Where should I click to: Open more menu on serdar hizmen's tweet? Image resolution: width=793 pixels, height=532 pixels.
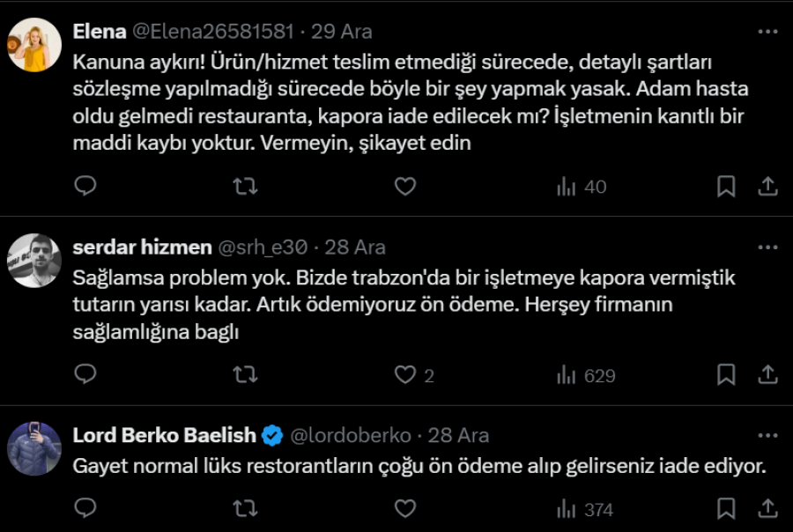767,247
